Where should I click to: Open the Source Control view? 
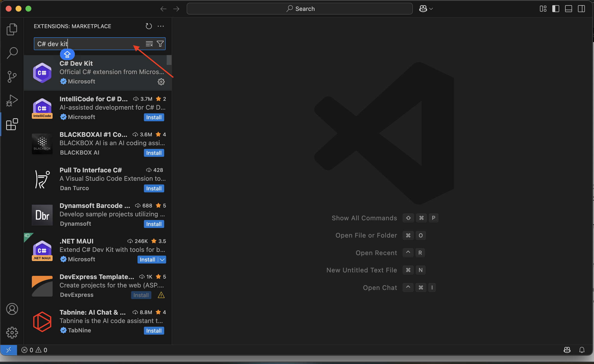tap(12, 77)
